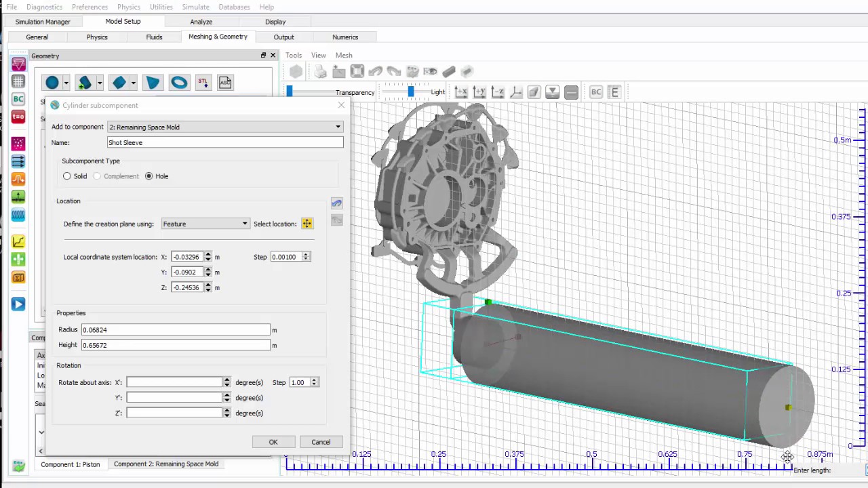868x488 pixels.
Task: Click the print icon in viewport toolbar
Action: point(320,72)
